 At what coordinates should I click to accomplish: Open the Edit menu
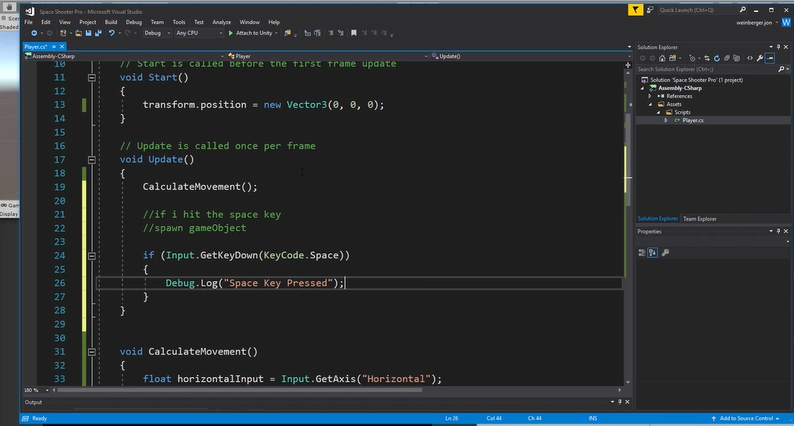46,22
